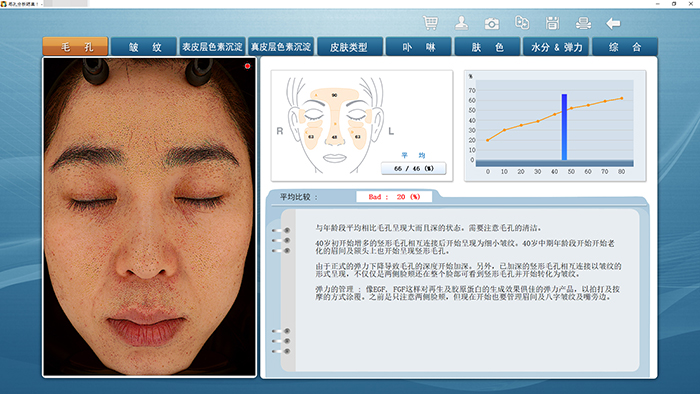Click the Bad : 20 (%) field
Screen dimensions: 700x394
pos(394,197)
